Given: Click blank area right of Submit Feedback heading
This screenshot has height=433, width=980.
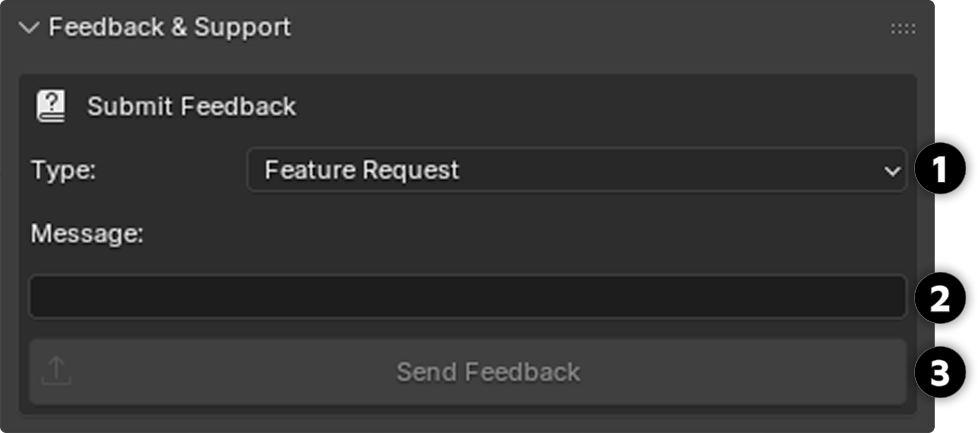Looking at the screenshot, I should tap(580, 106).
